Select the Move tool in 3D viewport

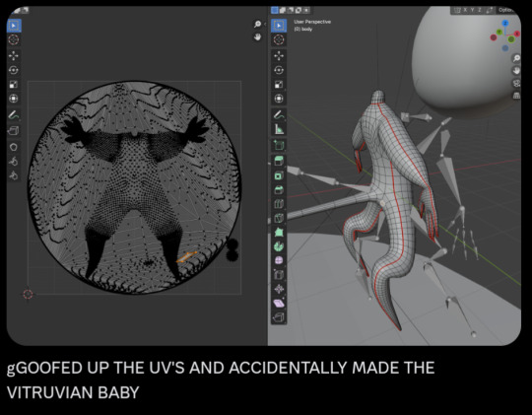(x=279, y=56)
